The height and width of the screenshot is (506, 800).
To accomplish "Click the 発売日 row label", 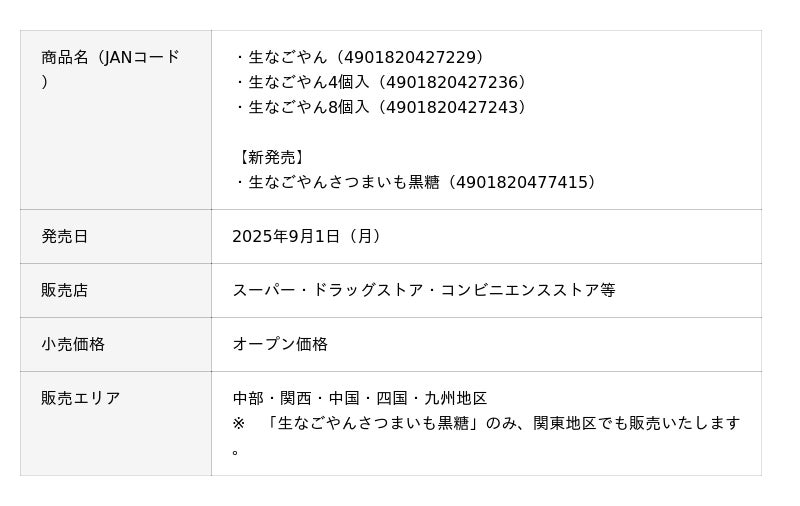I will pyautogui.click(x=65, y=237).
